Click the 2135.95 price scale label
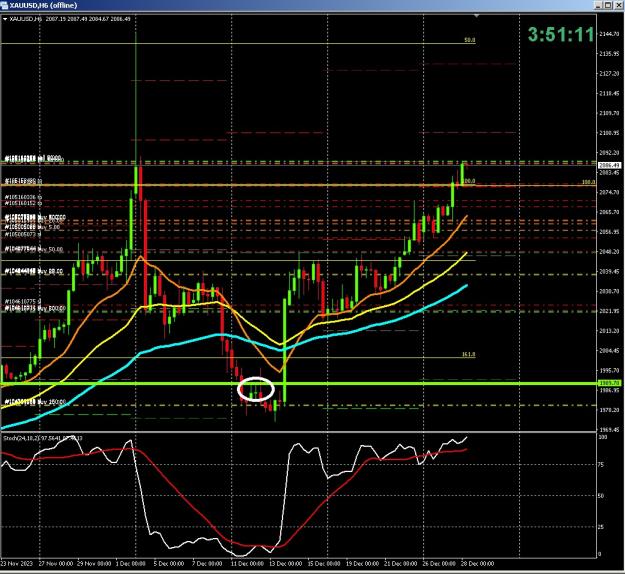 click(610, 53)
